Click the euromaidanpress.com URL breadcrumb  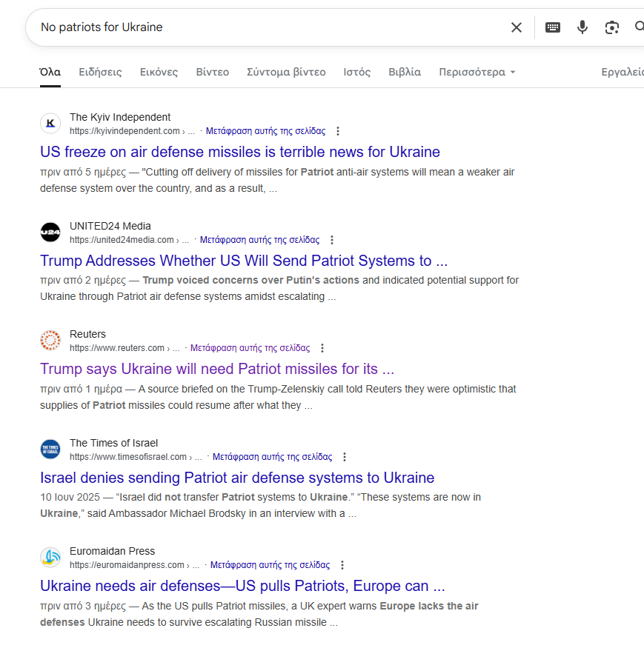[134, 565]
